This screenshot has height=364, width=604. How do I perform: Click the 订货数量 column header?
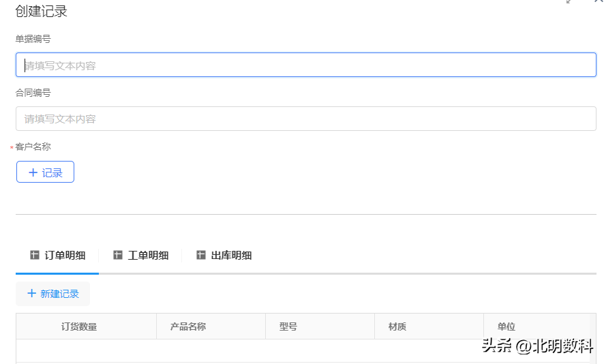point(79,327)
